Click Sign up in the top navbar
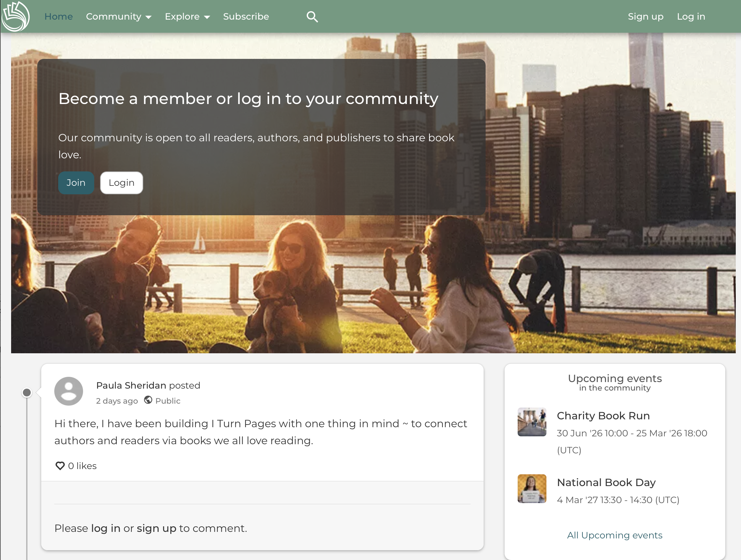 coord(646,16)
